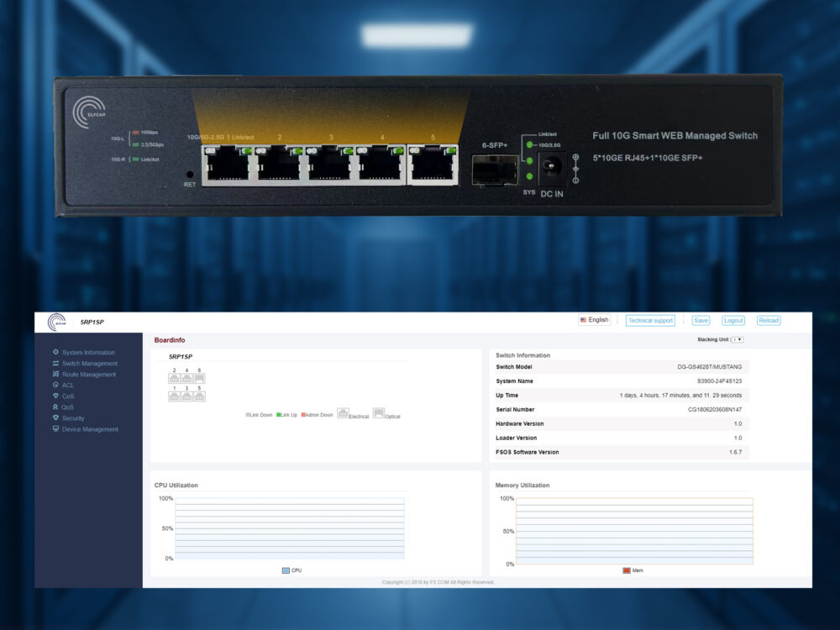Click the Elfcan logo in header
840x630 pixels.
(x=57, y=322)
